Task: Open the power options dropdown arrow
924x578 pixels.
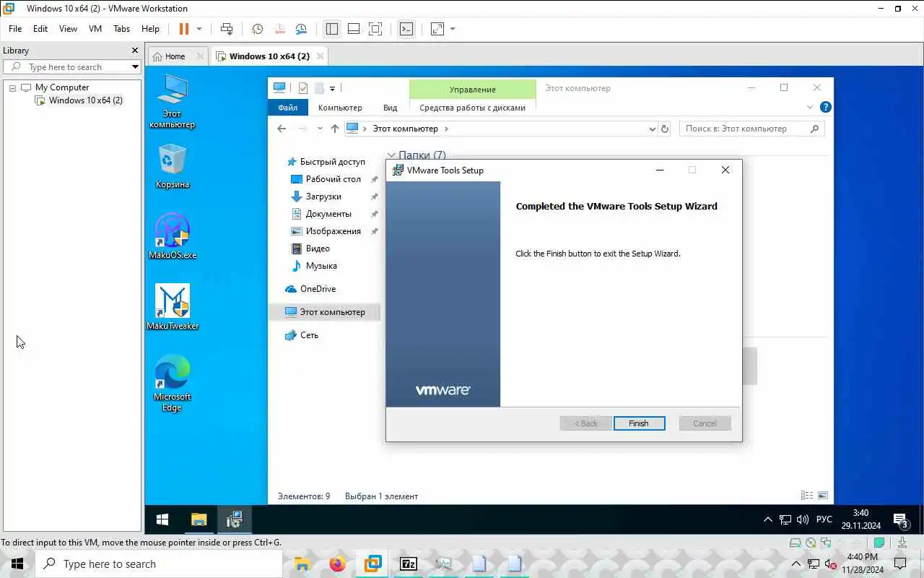Action: [x=199, y=29]
